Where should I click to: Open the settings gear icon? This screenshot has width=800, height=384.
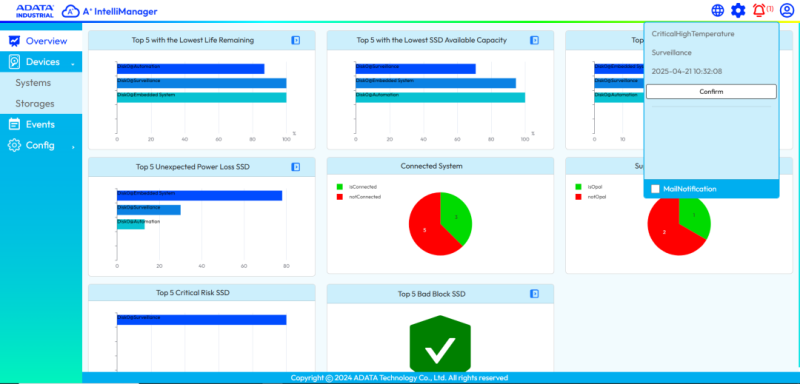(x=738, y=10)
